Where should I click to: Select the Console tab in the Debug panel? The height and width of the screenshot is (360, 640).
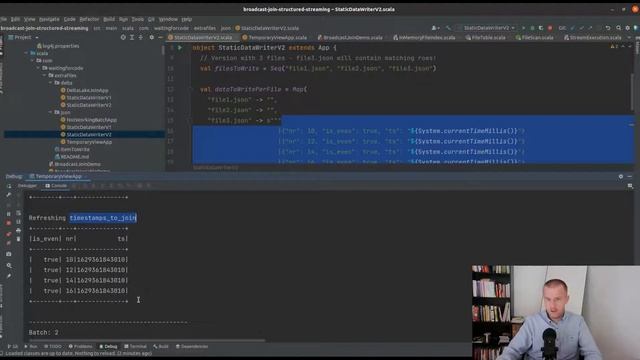56,186
